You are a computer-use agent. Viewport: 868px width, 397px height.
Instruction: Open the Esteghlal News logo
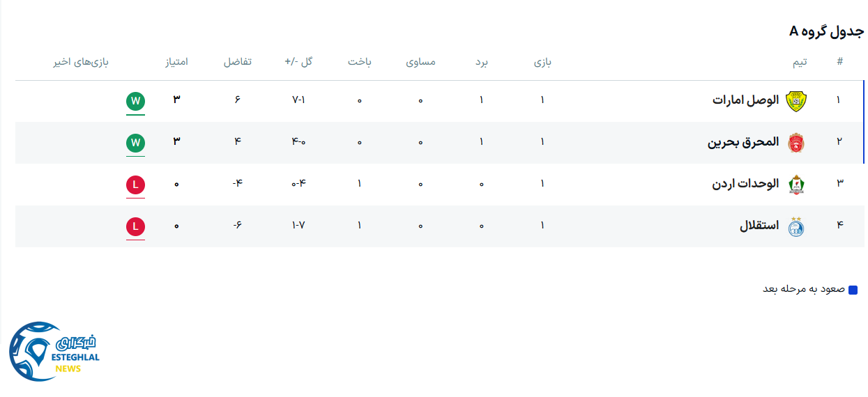pyautogui.click(x=54, y=351)
